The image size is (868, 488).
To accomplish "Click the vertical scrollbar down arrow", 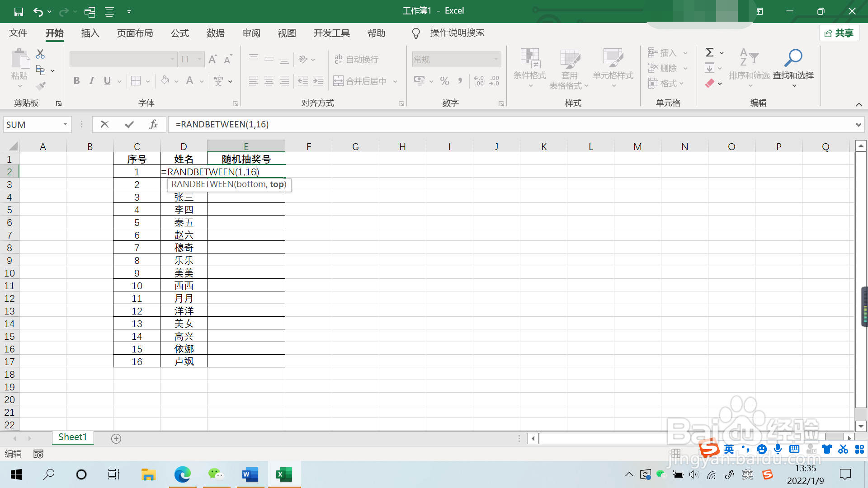I will (861, 426).
